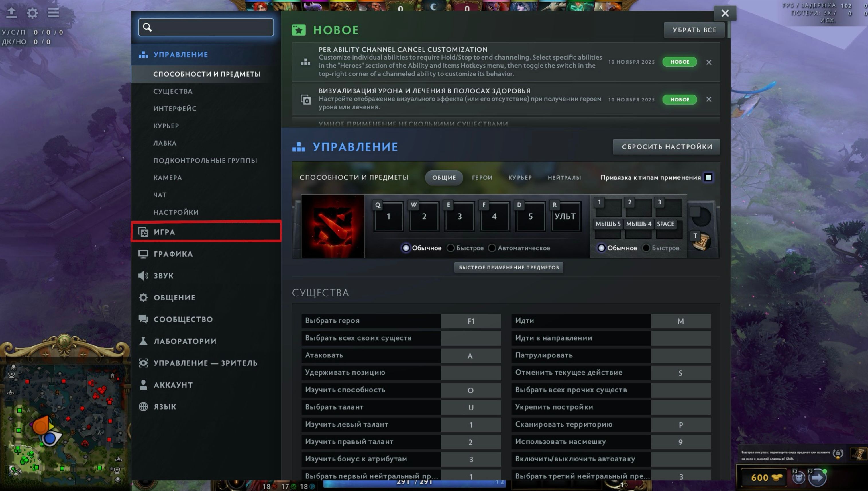
Task: Click the globe icon next to ЯЗЫК
Action: pyautogui.click(x=144, y=406)
